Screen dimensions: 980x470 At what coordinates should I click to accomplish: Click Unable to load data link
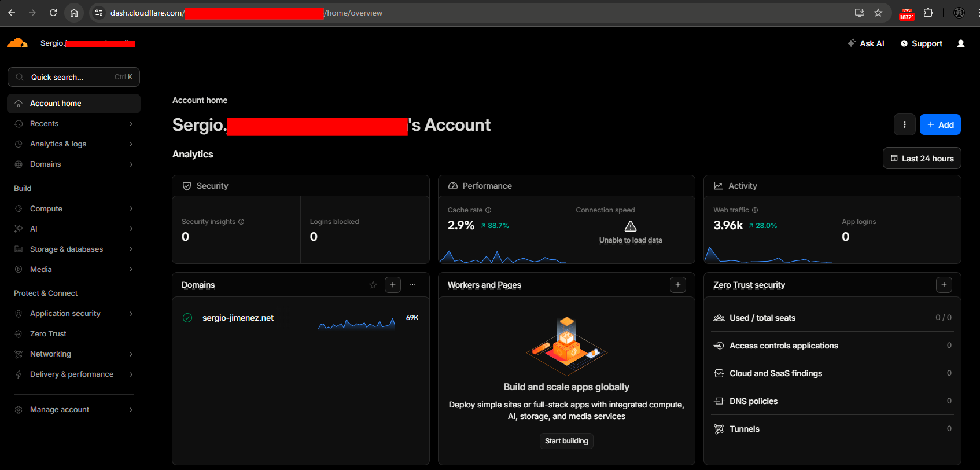click(631, 240)
